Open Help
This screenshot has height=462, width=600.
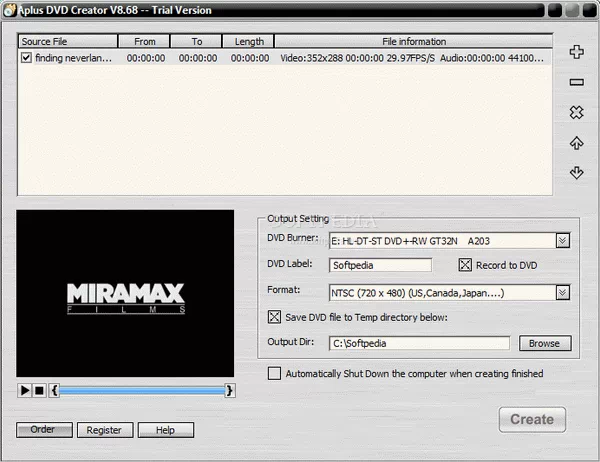[x=166, y=430]
